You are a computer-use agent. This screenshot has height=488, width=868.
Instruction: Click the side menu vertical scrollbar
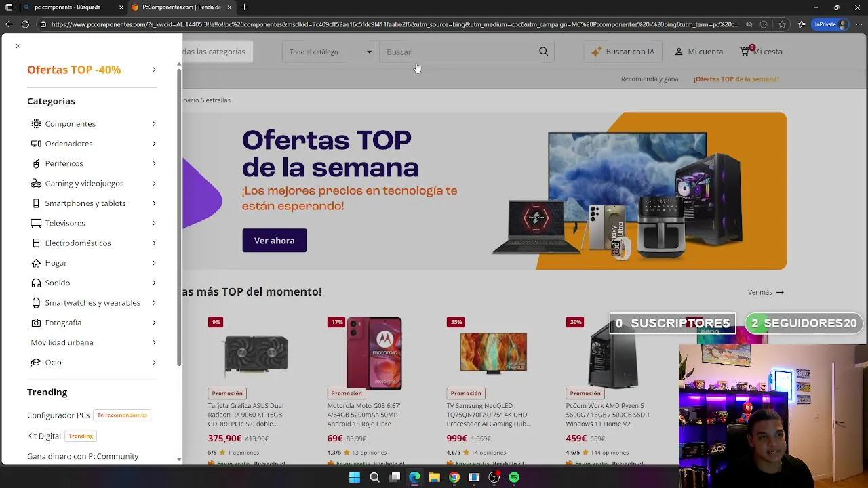pos(179,217)
